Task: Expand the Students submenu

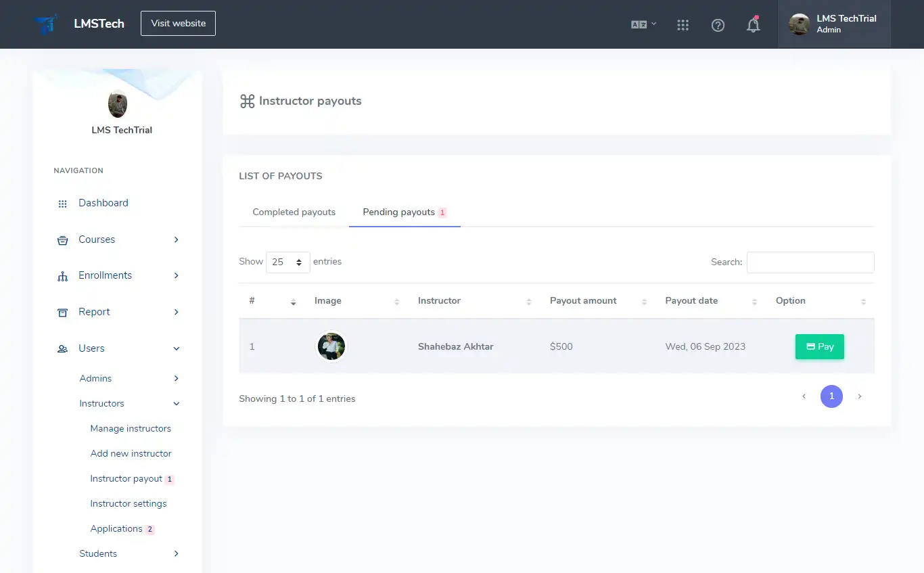Action: coord(98,553)
